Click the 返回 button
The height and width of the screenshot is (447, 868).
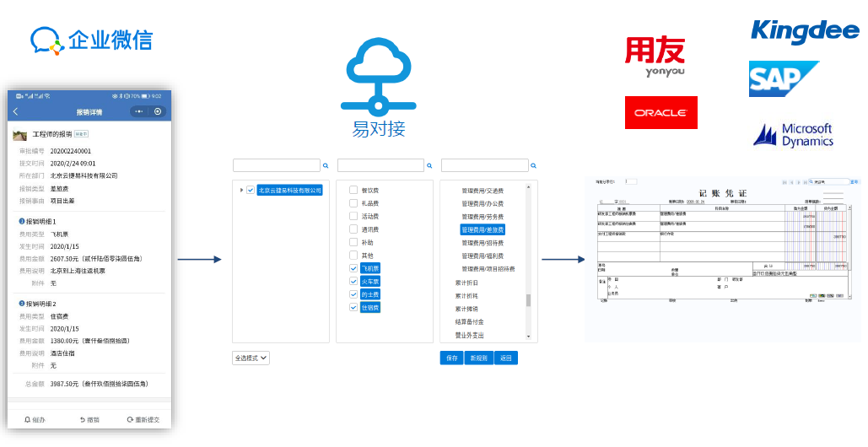[506, 358]
